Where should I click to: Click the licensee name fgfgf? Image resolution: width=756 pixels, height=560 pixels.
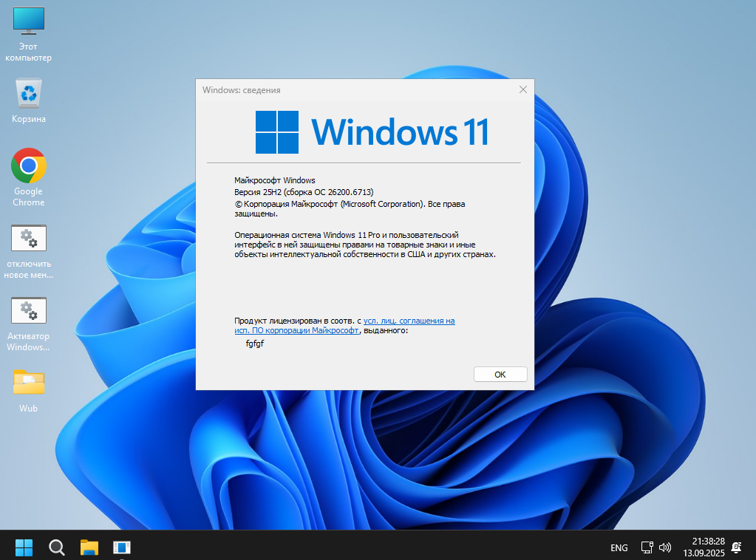(255, 344)
